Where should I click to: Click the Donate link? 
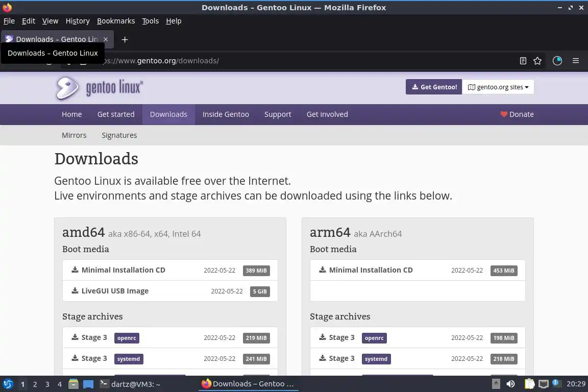click(517, 114)
